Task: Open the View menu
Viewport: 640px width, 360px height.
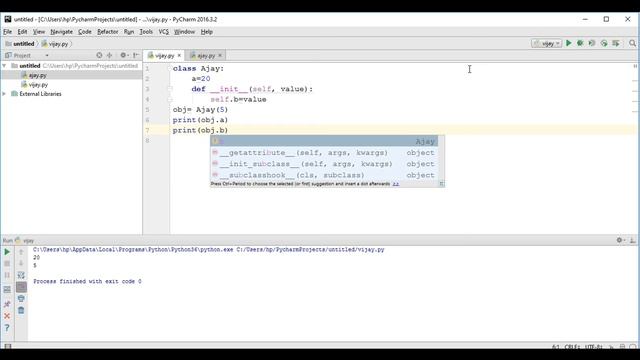Action: 39,32
